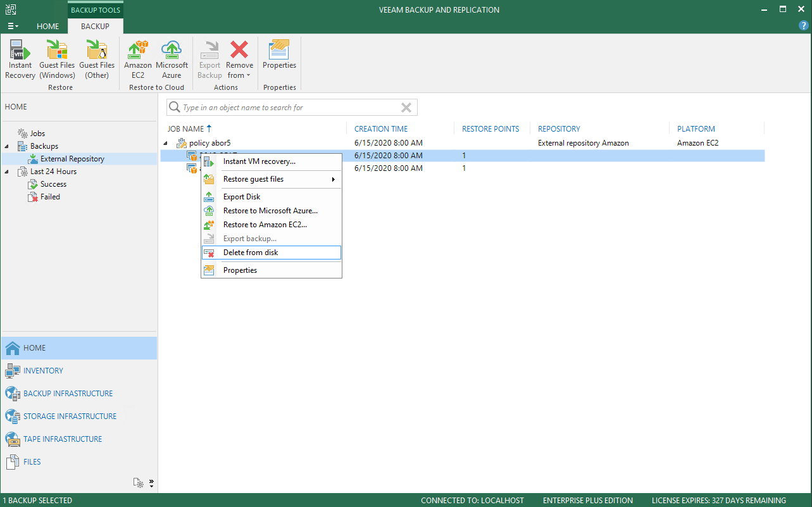Sort by the CREATION TIME column

(381, 128)
